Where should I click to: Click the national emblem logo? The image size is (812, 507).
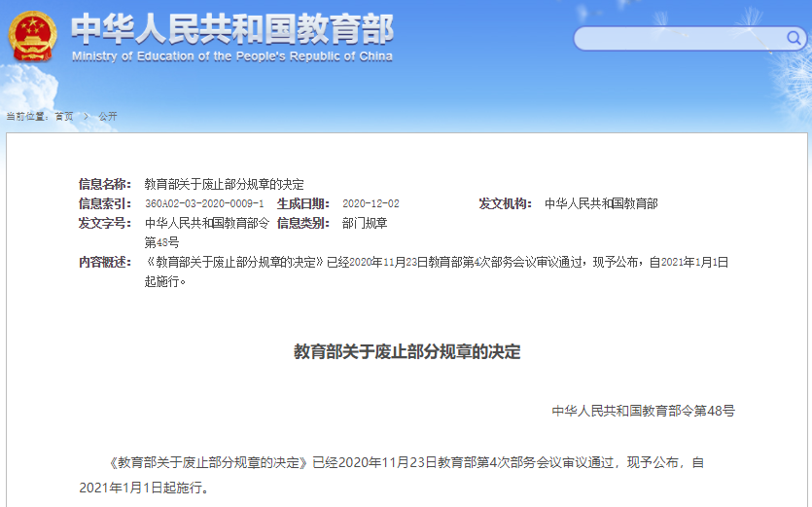32,36
